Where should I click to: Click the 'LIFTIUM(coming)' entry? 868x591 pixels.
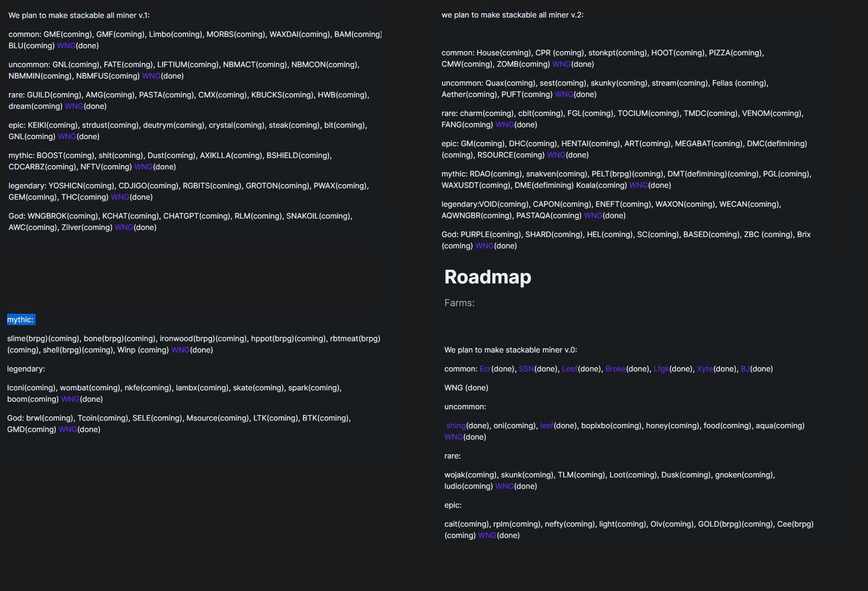tap(188, 65)
